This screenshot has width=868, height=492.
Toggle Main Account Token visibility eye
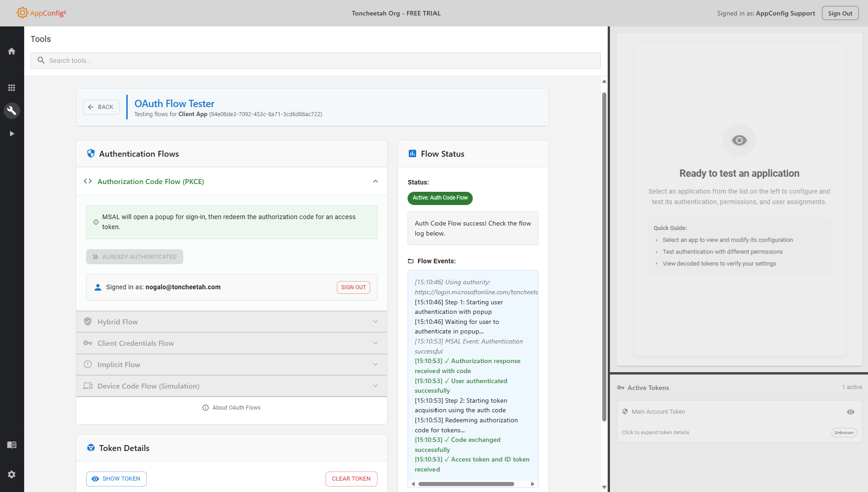point(851,412)
